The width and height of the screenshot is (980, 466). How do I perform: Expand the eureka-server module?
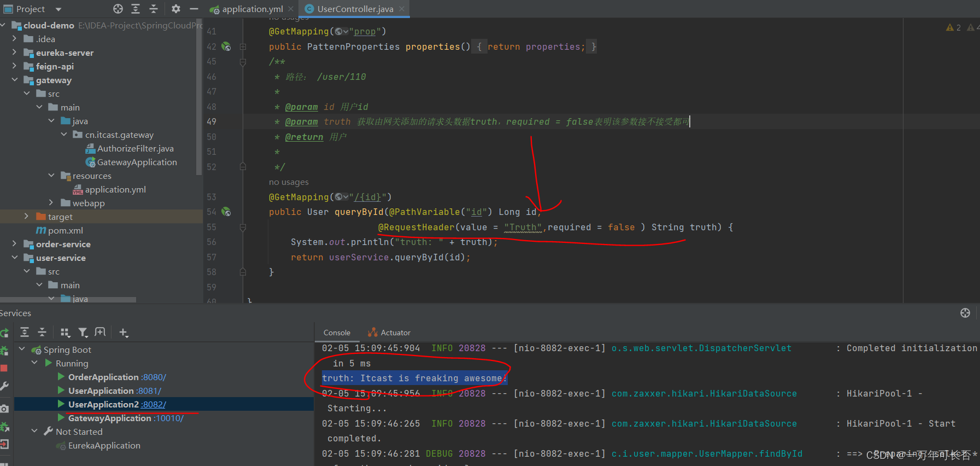click(15, 53)
